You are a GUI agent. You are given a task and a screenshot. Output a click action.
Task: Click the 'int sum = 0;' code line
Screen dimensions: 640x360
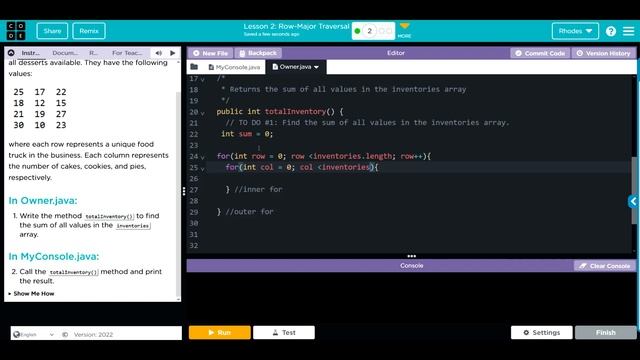click(x=247, y=134)
